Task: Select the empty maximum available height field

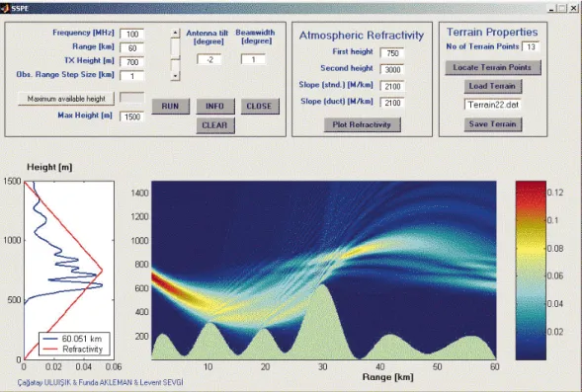Action: click(131, 98)
